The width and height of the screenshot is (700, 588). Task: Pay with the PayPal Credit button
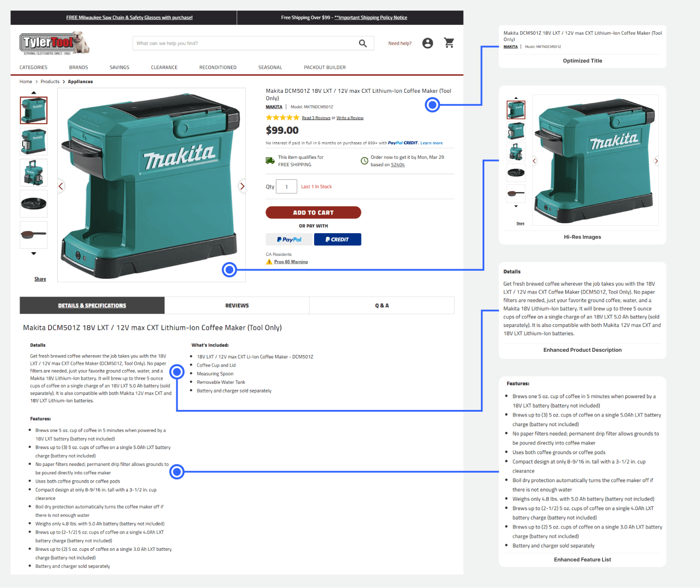(x=337, y=239)
